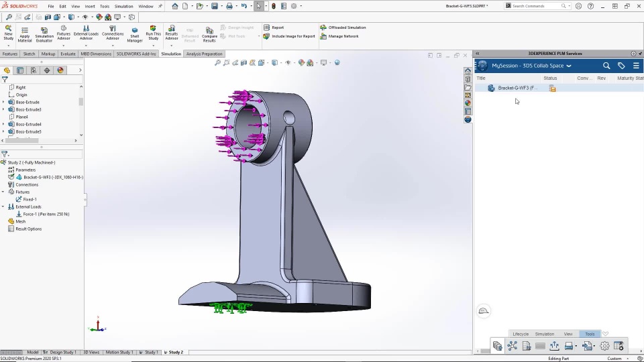Click the Save icon in the title toolbar
This screenshot has width=644, height=362.
point(215,6)
